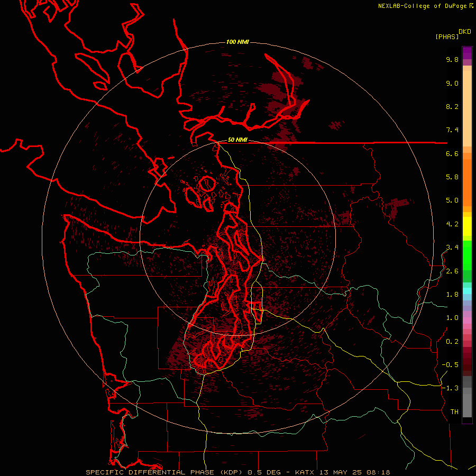The image size is (476, 476).
Task: Click the 50 NMI range ring label
Action: (x=237, y=140)
